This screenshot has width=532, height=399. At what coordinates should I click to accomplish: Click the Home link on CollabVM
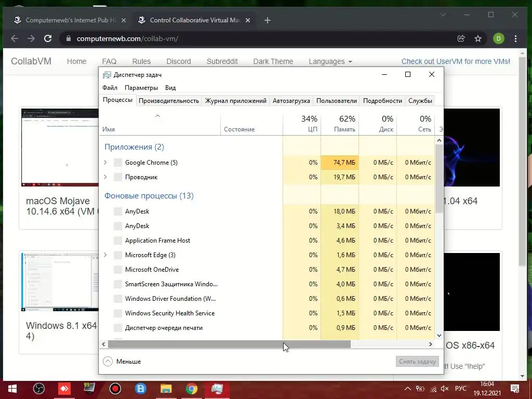77,61
